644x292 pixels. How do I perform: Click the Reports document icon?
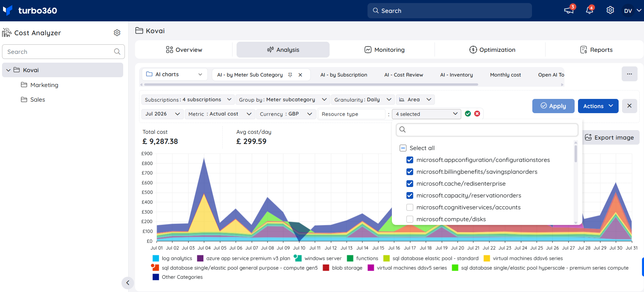tap(584, 50)
